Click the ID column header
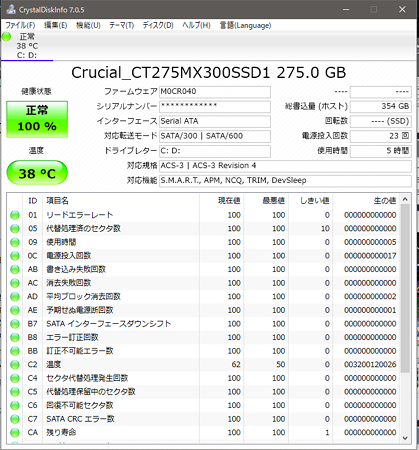 (33, 201)
